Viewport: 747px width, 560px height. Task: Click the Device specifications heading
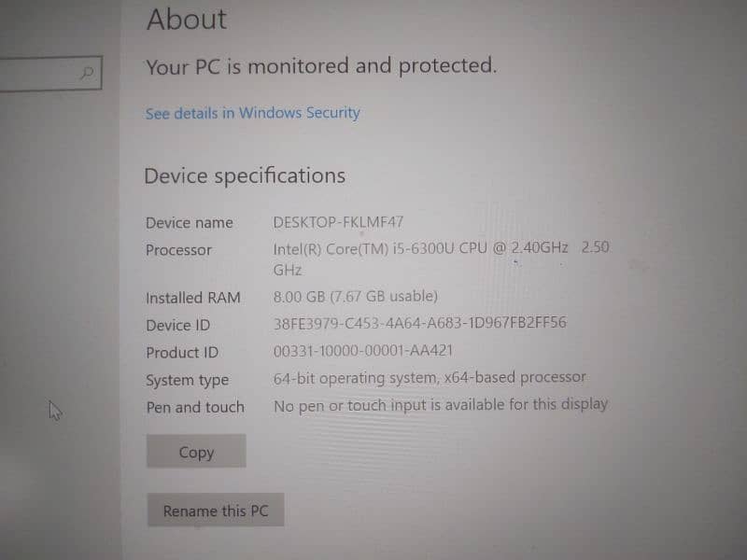pyautogui.click(x=245, y=175)
